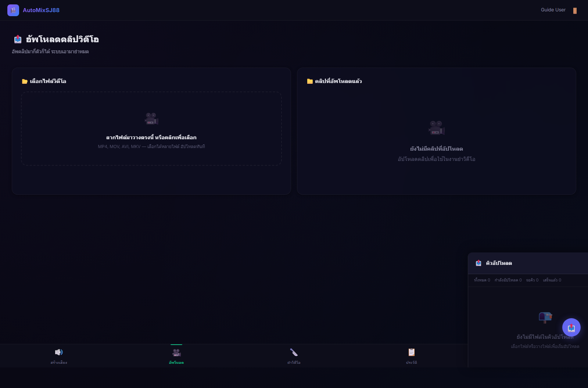
Task: Click the คลิปที่อัพโหลดแล้ว card title
Action: coord(338,81)
